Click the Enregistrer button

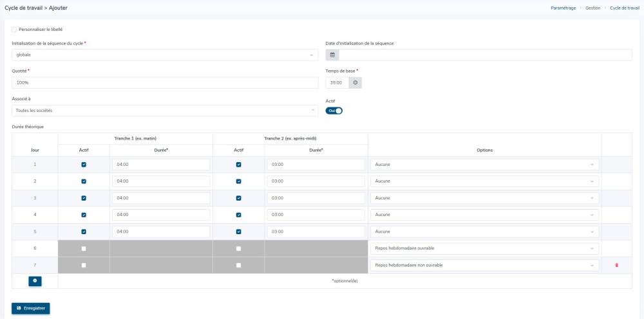(x=30, y=308)
